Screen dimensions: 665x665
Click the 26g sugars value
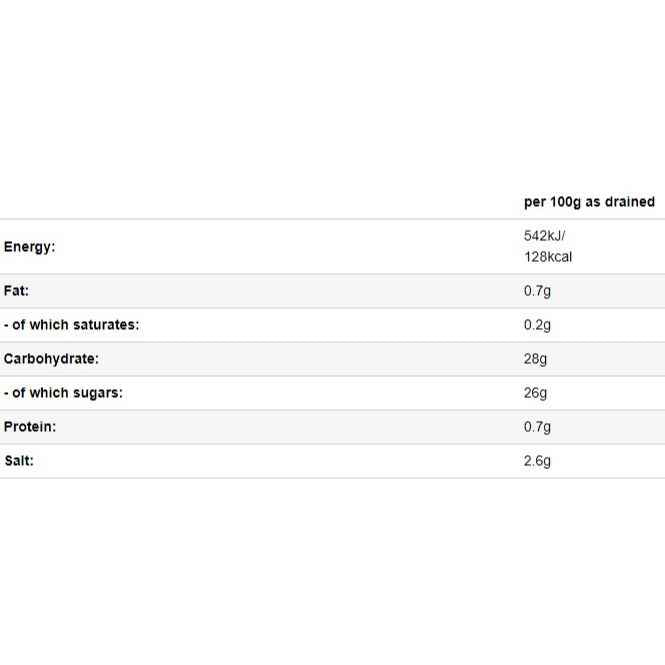535,393
